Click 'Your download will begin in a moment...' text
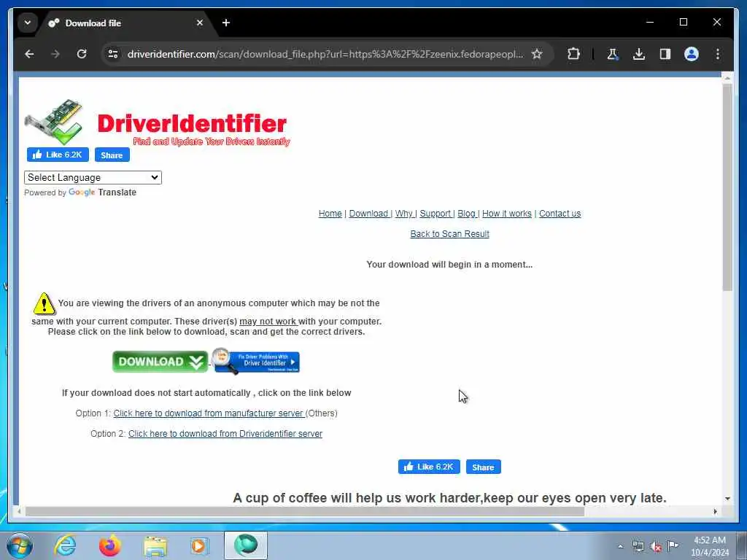The image size is (747, 560). click(x=449, y=265)
